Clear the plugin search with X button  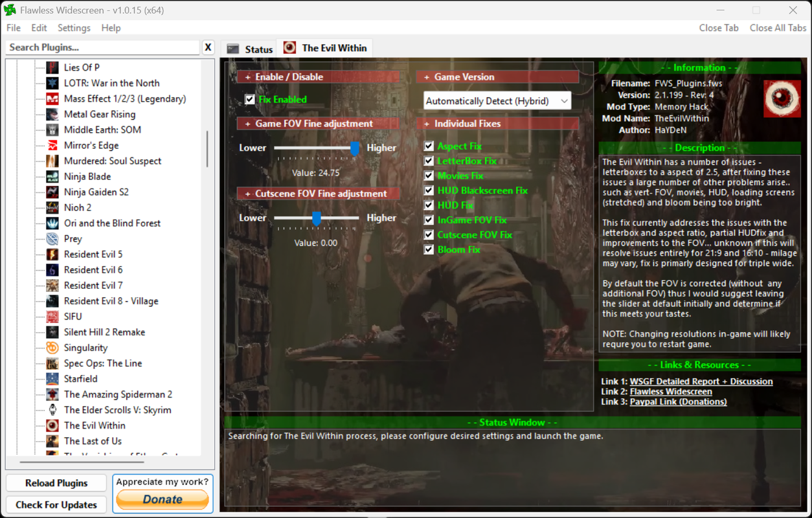208,47
